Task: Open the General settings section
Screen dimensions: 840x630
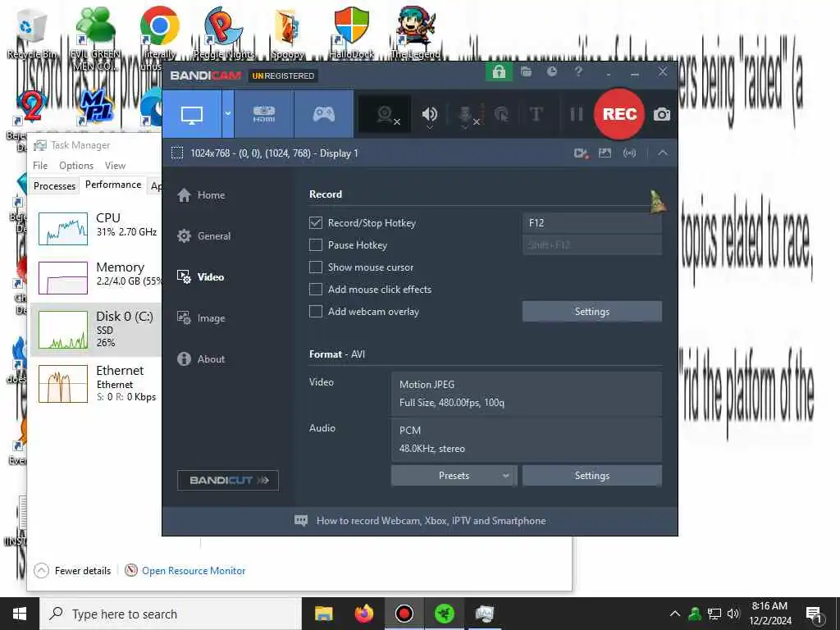Action: [203, 235]
